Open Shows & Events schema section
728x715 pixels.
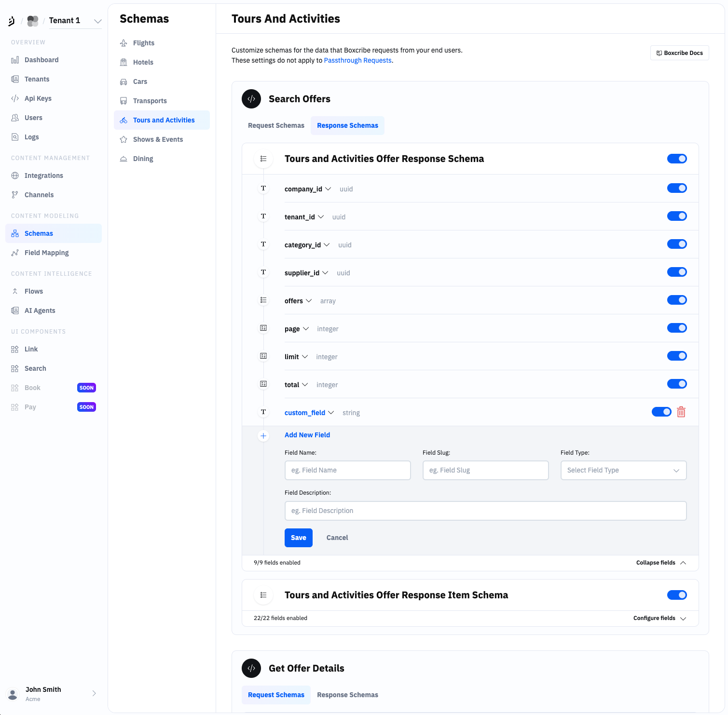point(158,139)
